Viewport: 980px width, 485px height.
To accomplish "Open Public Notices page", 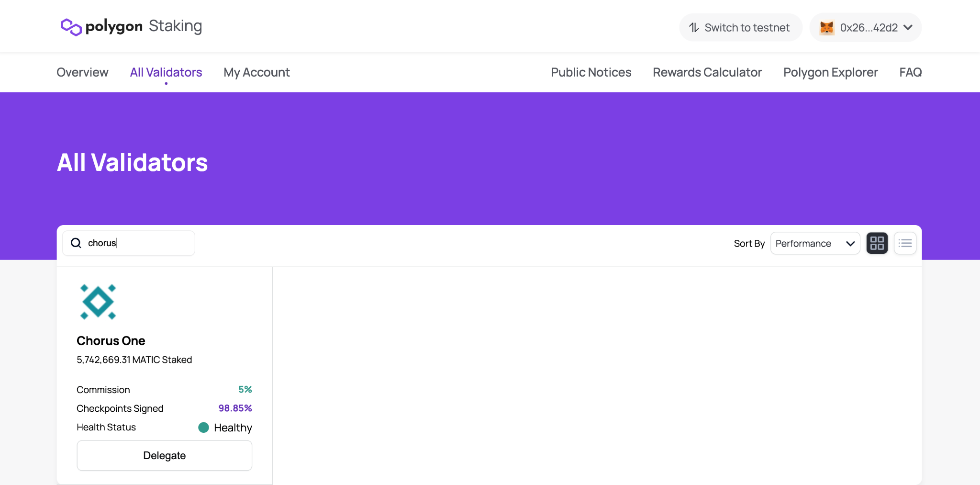I will (x=591, y=72).
